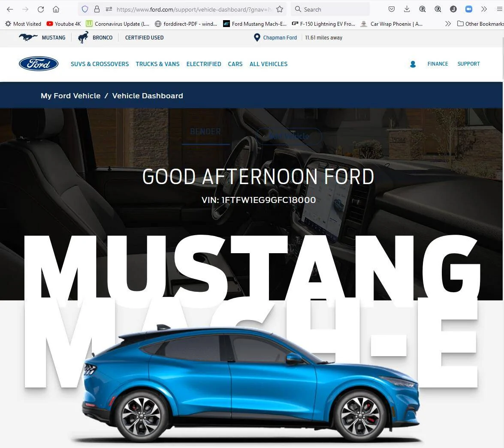Open the forddirect-PDF bookmark
The height and width of the screenshot is (448, 504).
(x=186, y=24)
